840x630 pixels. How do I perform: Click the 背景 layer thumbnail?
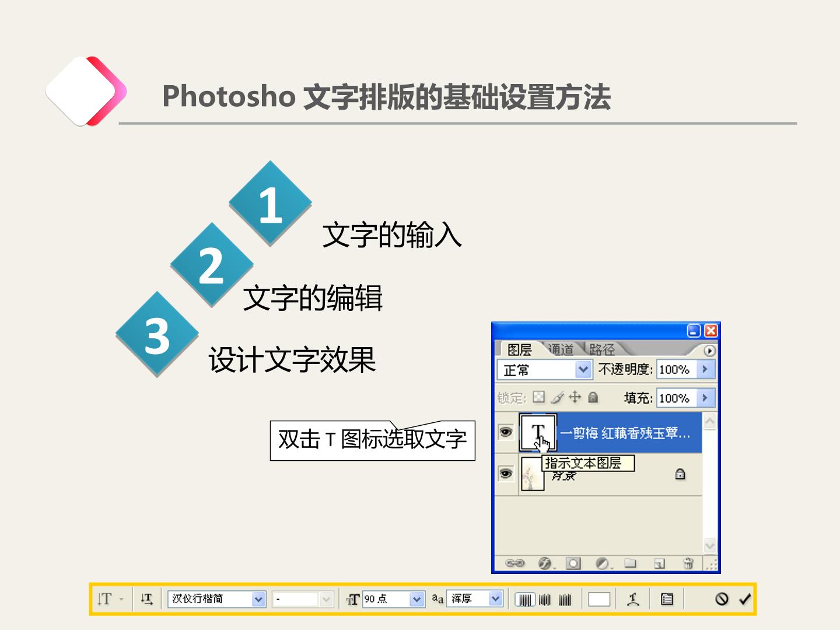(x=531, y=474)
